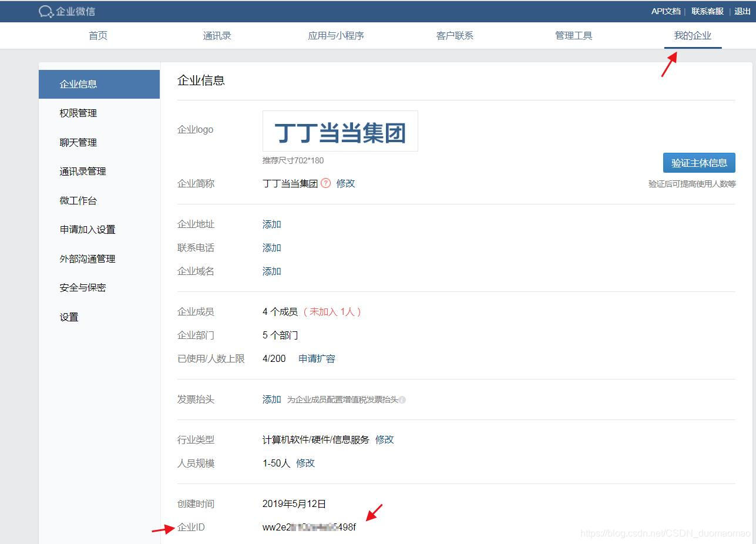Viewport: 756px width, 544px height.
Task: Click 联系客服 in the top bar
Action: tap(707, 11)
